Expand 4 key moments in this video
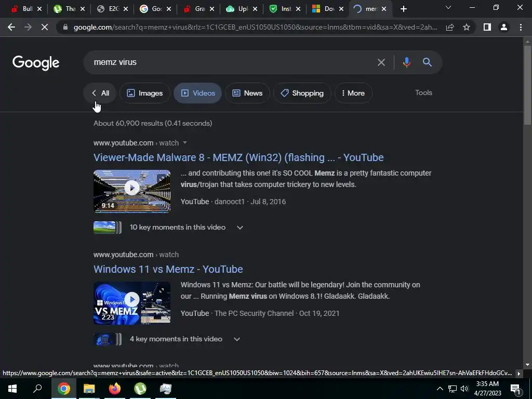 (237, 339)
